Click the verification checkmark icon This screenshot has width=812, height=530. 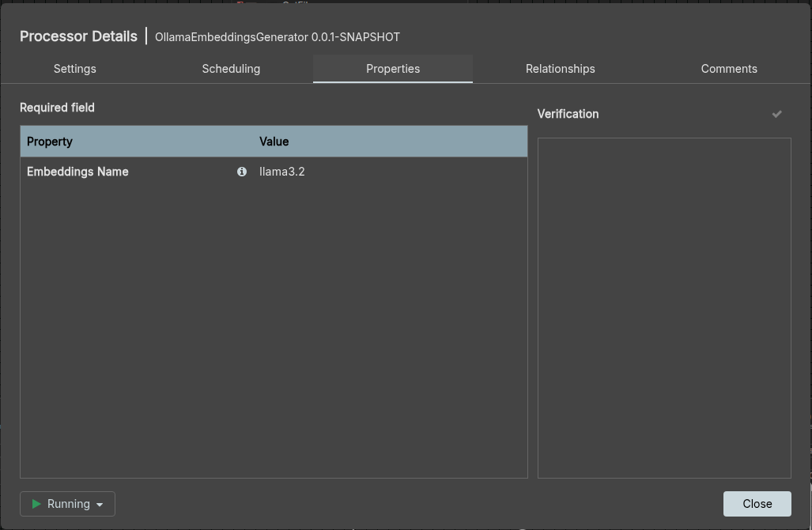click(x=776, y=114)
